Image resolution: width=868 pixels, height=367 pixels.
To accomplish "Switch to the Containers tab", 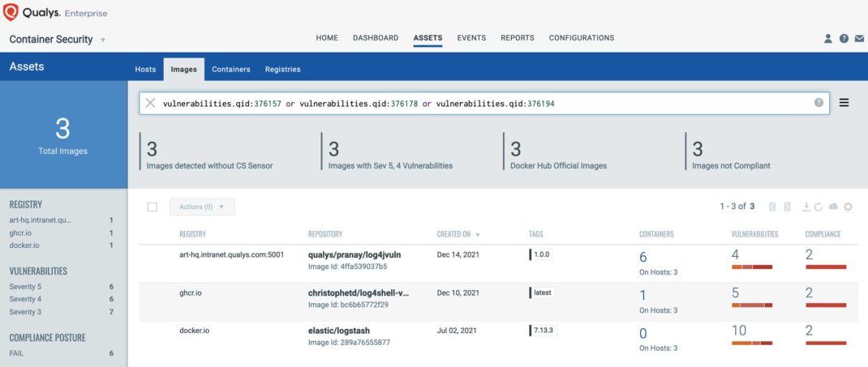I will pos(231,70).
